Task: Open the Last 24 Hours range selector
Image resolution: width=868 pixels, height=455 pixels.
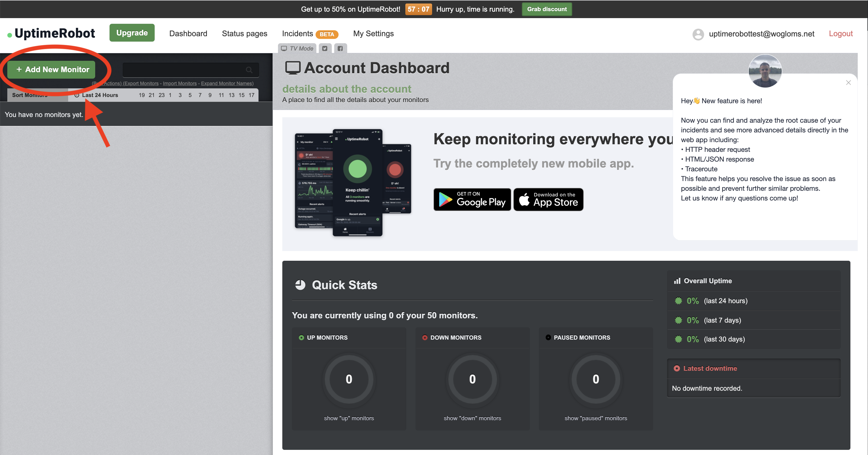Action: (x=100, y=95)
